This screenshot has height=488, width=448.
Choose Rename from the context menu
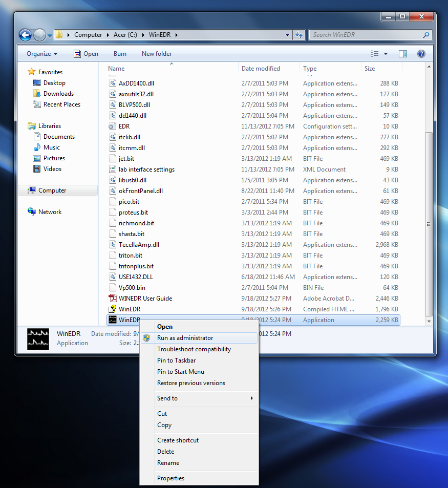pos(199,463)
